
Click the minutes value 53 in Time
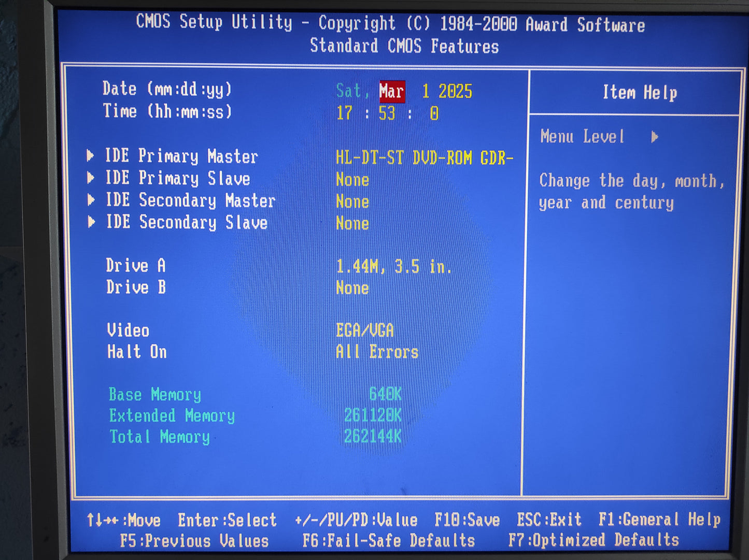[387, 113]
